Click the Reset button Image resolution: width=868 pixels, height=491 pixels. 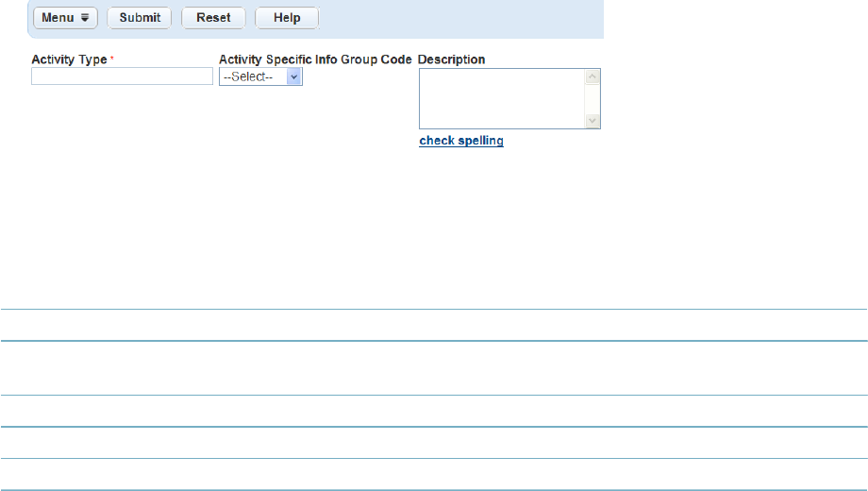click(213, 18)
